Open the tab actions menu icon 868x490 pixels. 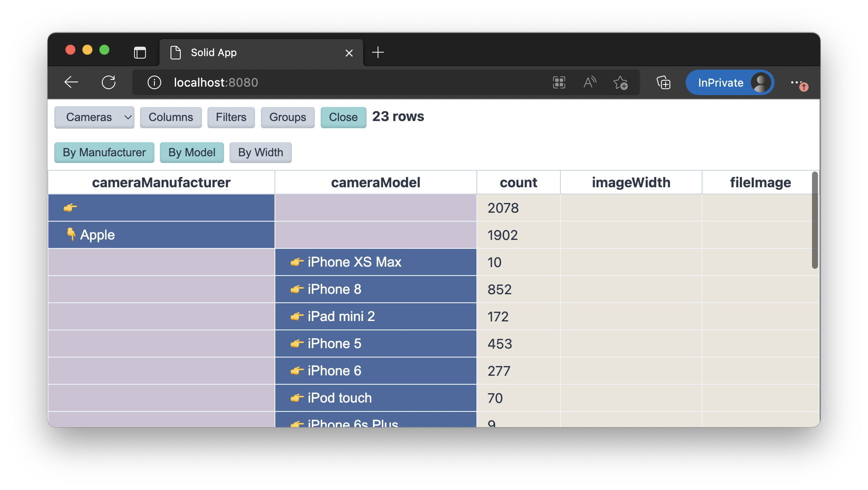(x=140, y=53)
